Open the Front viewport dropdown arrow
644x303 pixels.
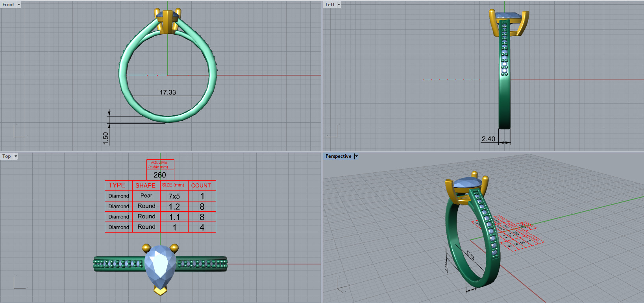click(19, 5)
